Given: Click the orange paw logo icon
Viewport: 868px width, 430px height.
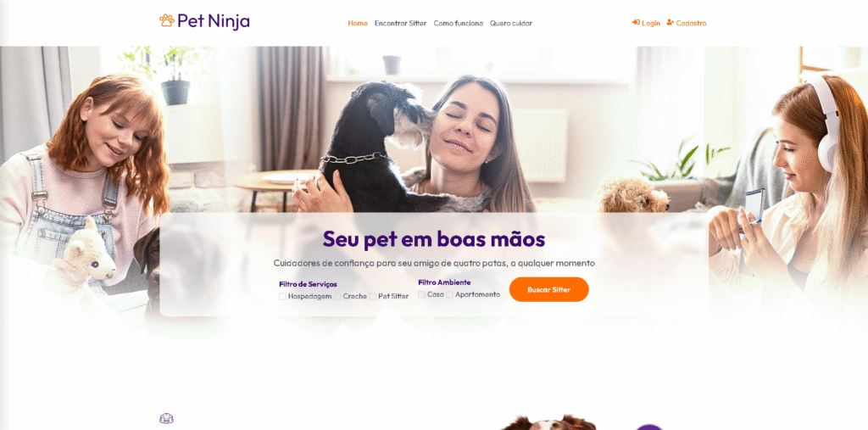Looking at the screenshot, I should click(167, 20).
